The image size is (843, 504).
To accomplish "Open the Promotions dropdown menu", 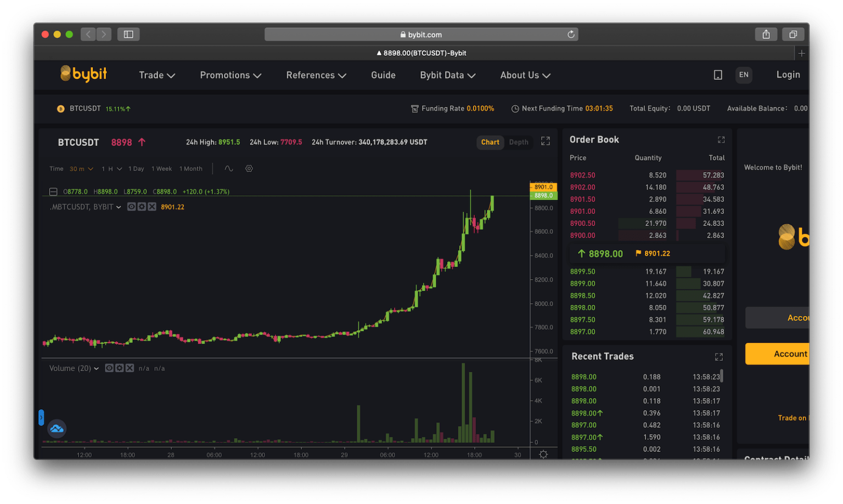I will (231, 75).
